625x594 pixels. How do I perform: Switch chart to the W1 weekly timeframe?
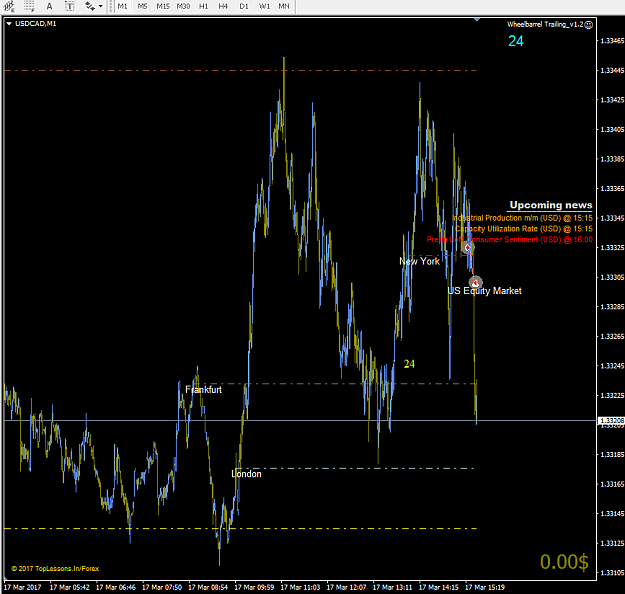coord(264,6)
